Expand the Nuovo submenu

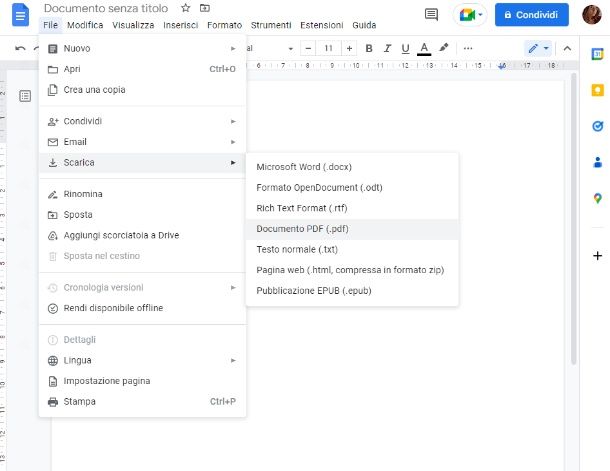point(142,48)
